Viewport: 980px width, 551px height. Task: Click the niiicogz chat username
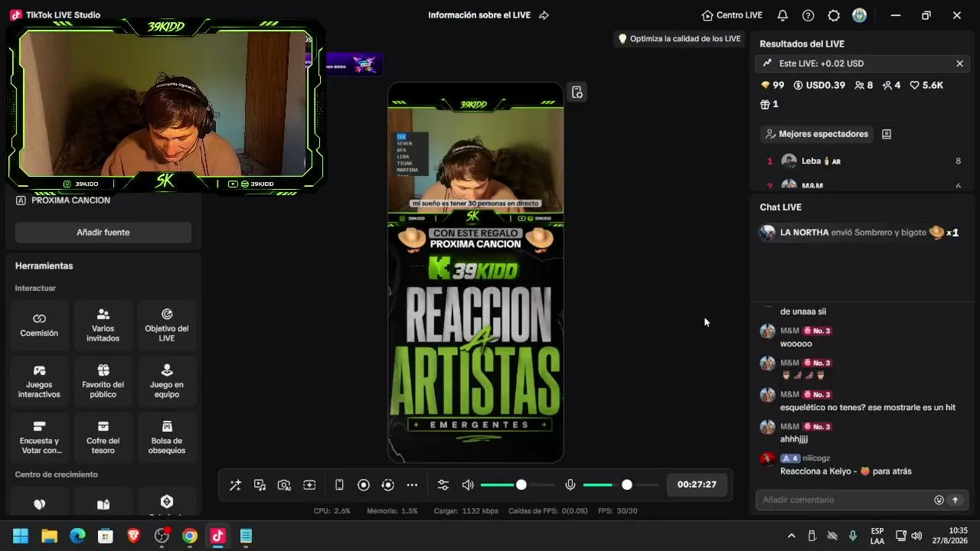coord(816,458)
